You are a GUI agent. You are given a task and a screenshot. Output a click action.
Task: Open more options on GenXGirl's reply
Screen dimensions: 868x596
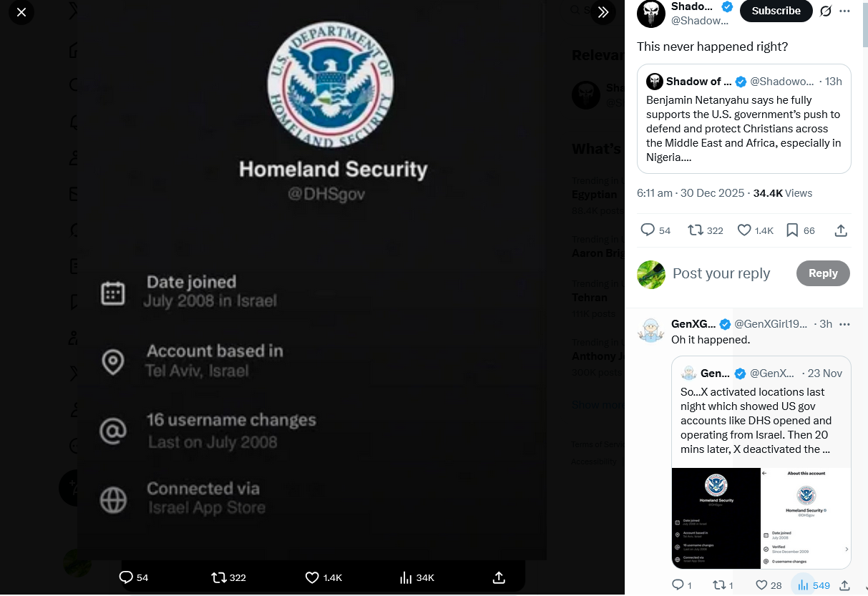point(844,323)
